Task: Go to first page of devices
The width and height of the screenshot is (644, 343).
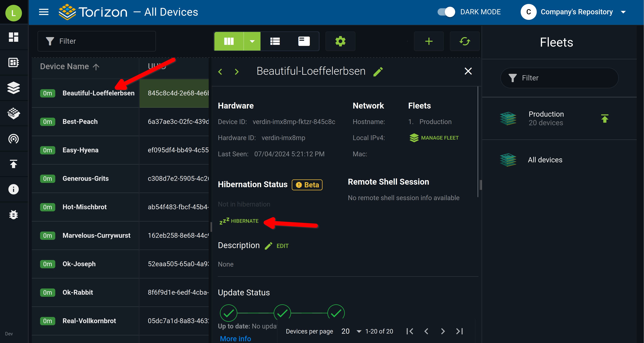Action: [410, 331]
